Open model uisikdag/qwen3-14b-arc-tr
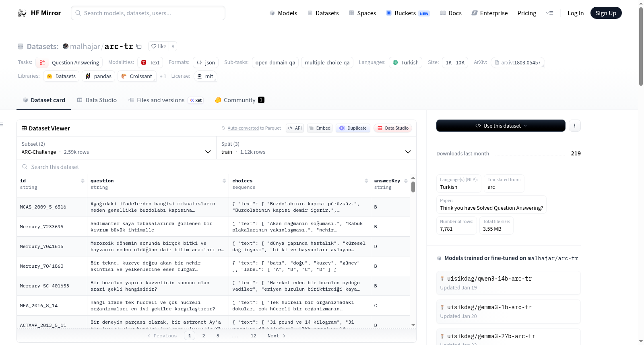 pos(508,283)
